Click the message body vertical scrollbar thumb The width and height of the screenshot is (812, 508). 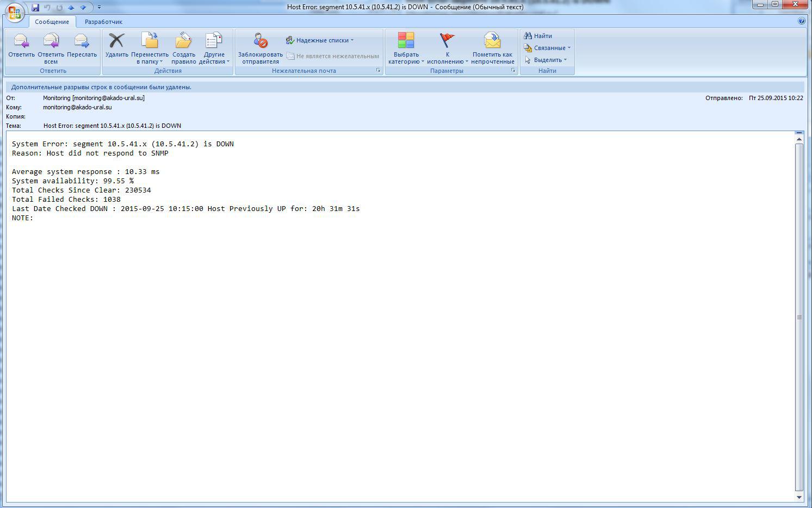click(799, 317)
